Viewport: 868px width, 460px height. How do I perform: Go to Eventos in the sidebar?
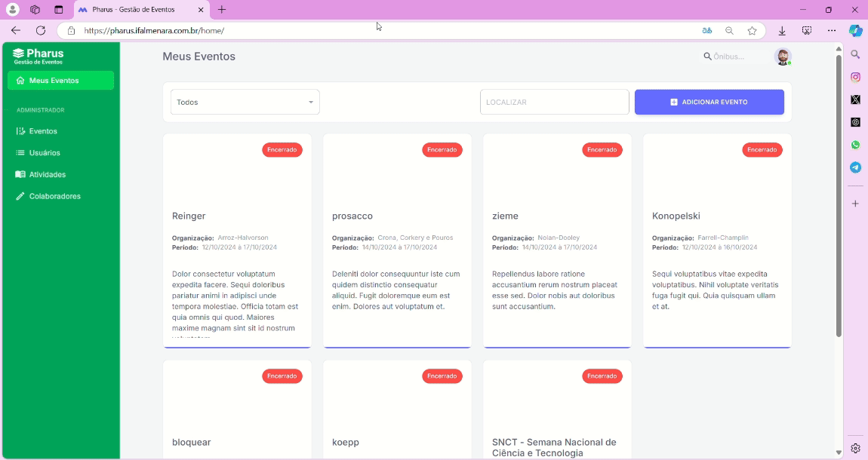click(43, 131)
